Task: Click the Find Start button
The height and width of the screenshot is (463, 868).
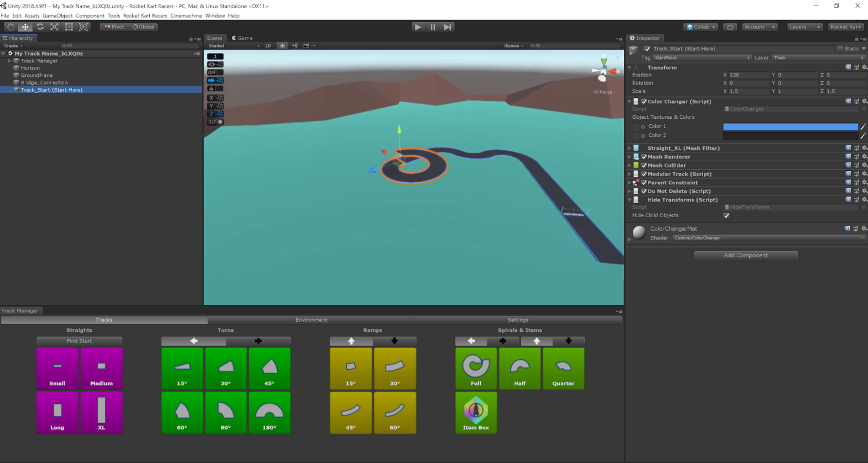Action: pyautogui.click(x=79, y=341)
